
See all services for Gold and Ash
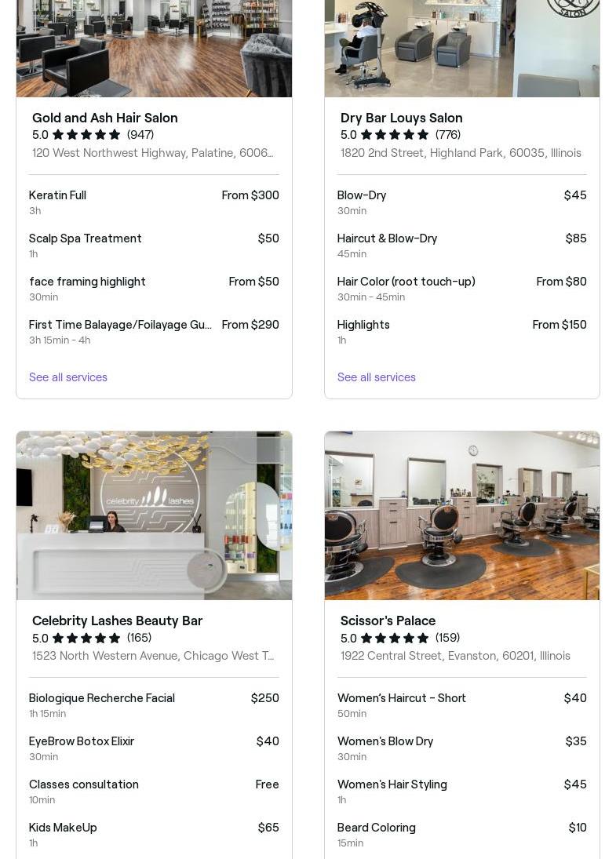click(68, 377)
